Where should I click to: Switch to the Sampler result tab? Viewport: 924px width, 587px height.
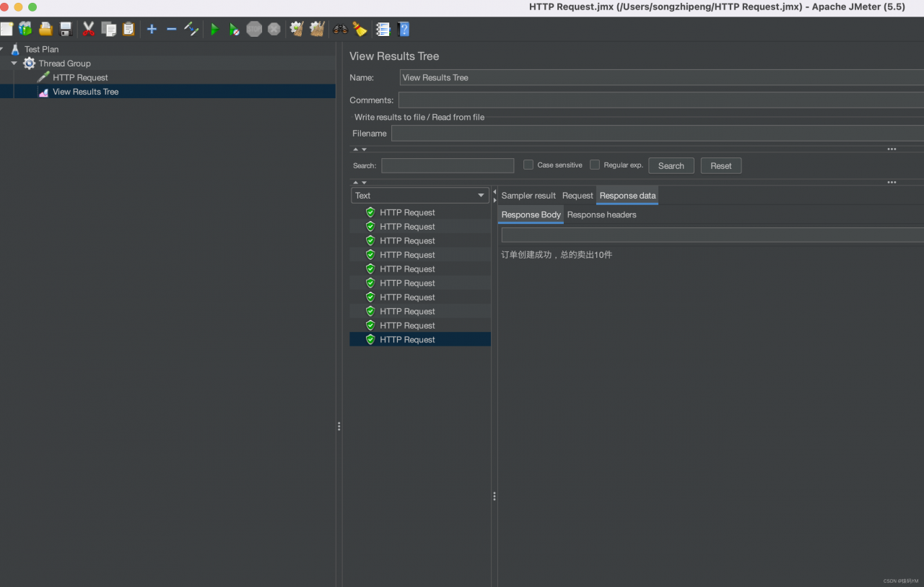coord(528,196)
